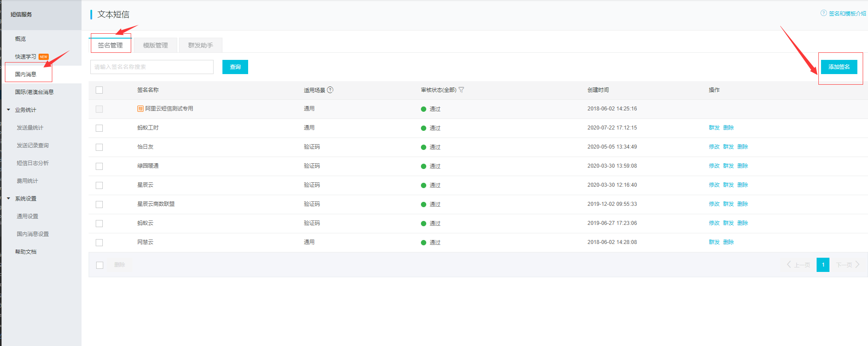Open 短信日志分析 page

[33, 163]
